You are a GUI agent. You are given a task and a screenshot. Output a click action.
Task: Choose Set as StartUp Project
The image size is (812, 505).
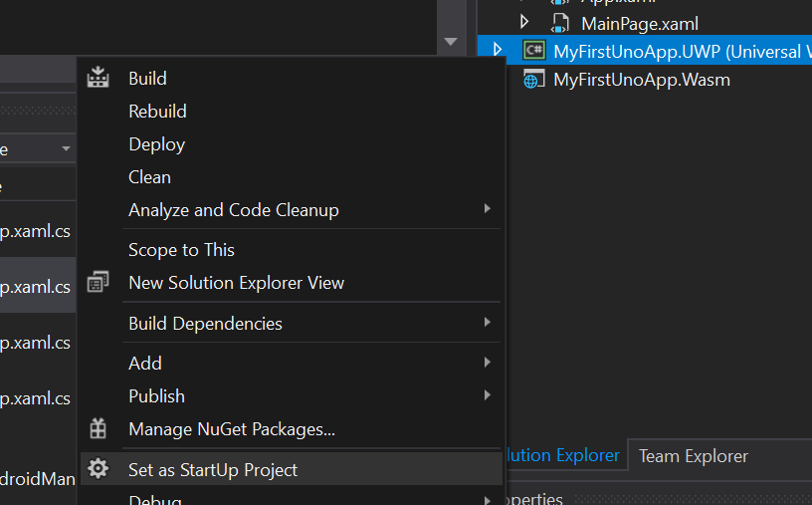coord(291,469)
